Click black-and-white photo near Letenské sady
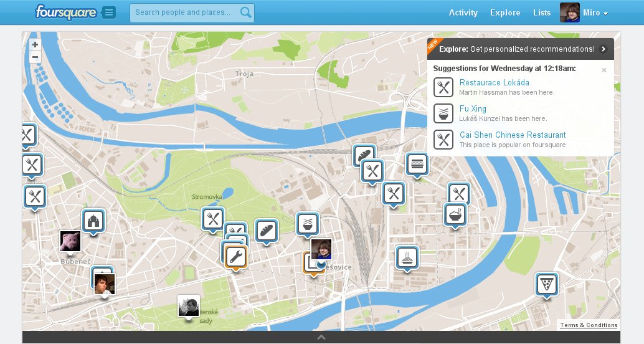 click(189, 306)
